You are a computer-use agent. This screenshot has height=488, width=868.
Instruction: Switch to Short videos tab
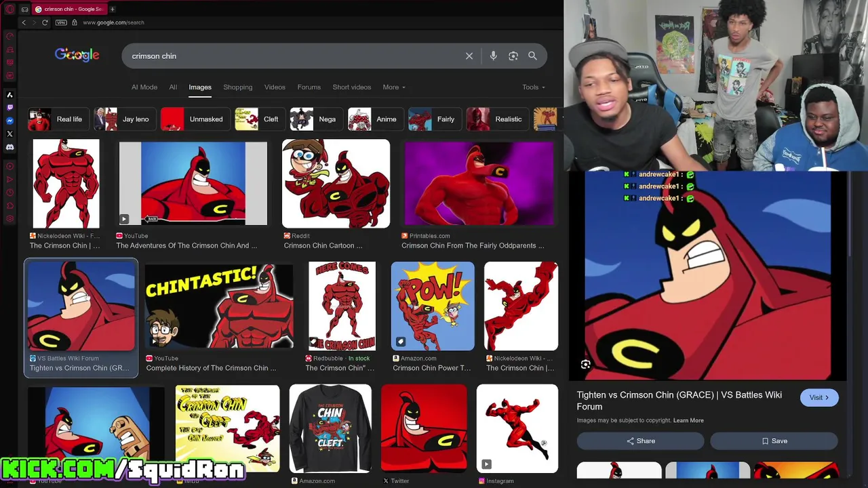(352, 87)
